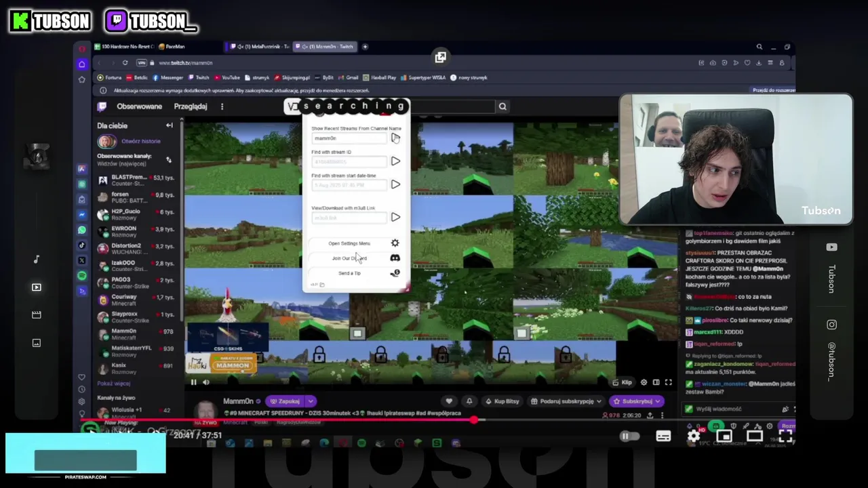Open Gmail bookmark
The height and width of the screenshot is (488, 868).
tap(349, 77)
